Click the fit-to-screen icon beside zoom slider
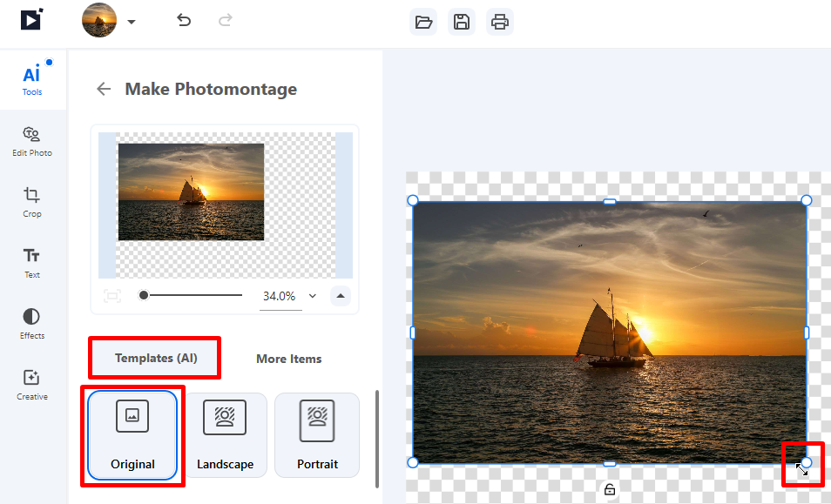The height and width of the screenshot is (504, 831). (x=112, y=296)
